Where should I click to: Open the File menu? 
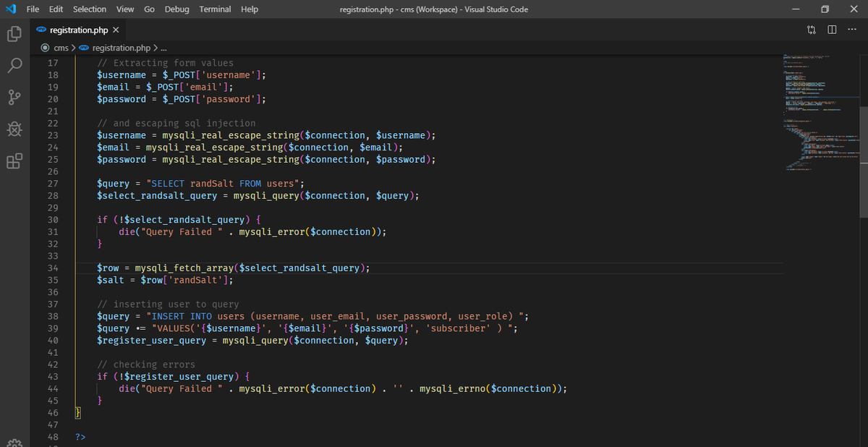coord(33,9)
